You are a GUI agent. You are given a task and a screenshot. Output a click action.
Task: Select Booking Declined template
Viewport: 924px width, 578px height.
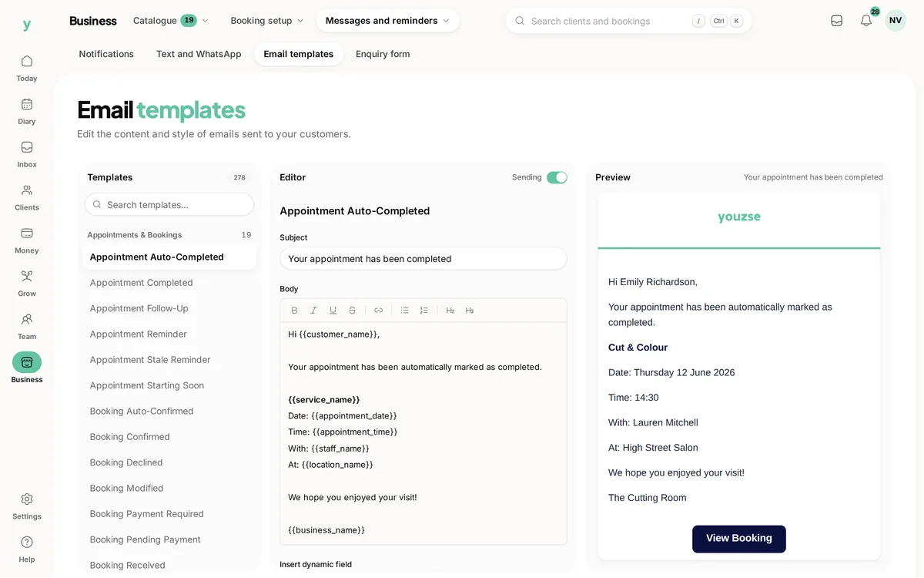click(x=169, y=462)
